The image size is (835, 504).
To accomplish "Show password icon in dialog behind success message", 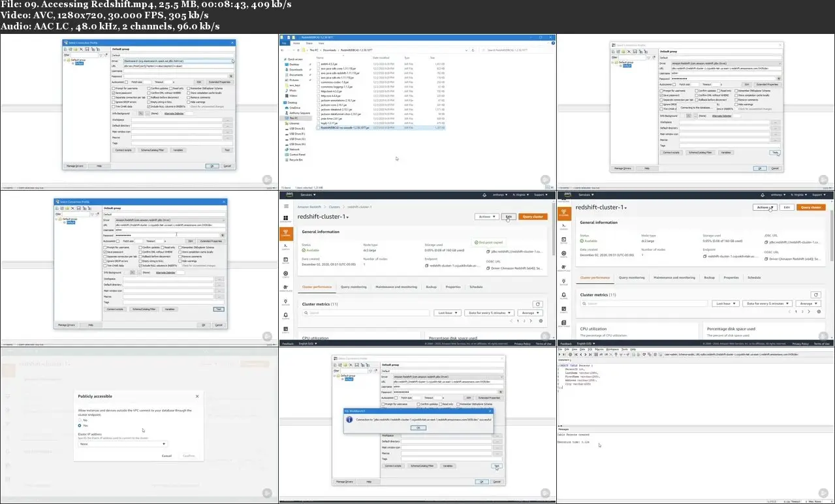I will coord(501,392).
